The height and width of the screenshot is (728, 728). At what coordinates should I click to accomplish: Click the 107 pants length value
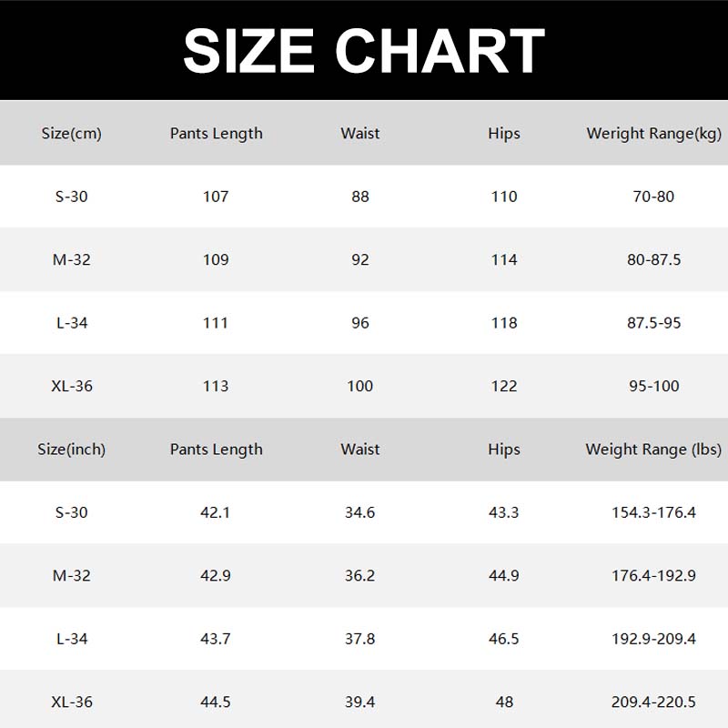216,197
